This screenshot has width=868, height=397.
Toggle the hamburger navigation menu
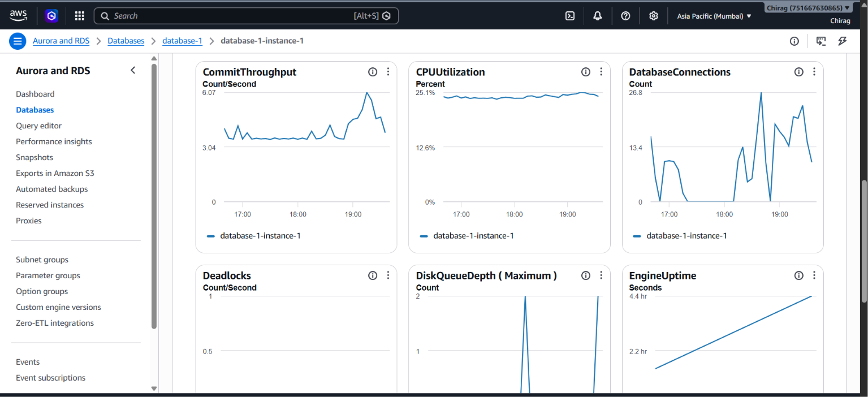point(18,41)
